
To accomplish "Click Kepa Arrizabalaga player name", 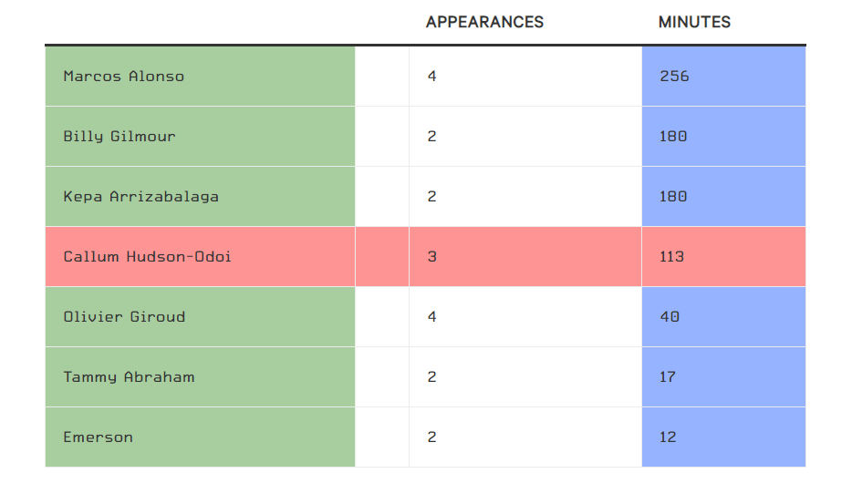I will tap(141, 197).
